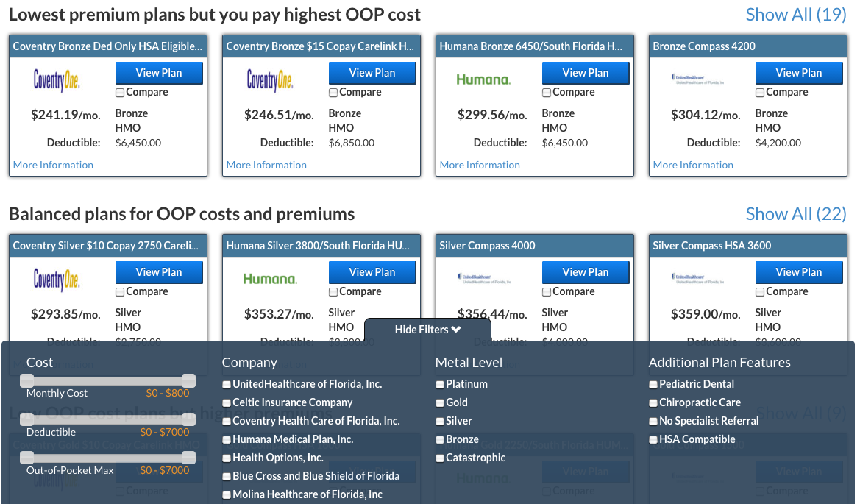Check Compare for Coventry Silver $10 Copay plan

tap(120, 292)
